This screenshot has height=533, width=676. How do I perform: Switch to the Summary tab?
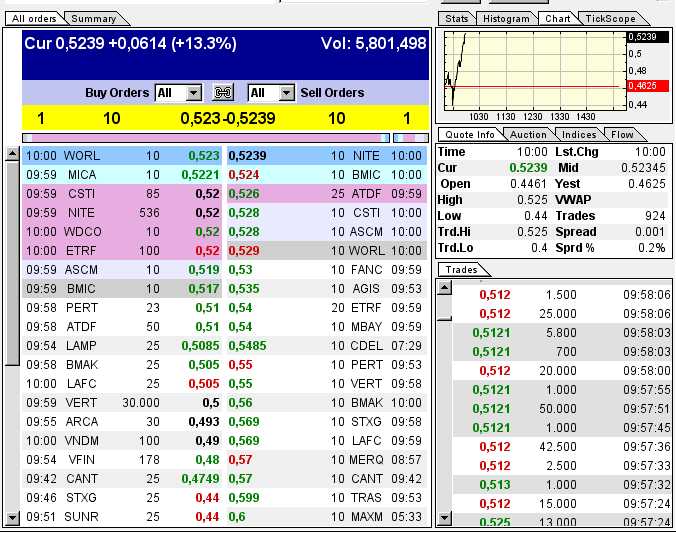[x=94, y=19]
